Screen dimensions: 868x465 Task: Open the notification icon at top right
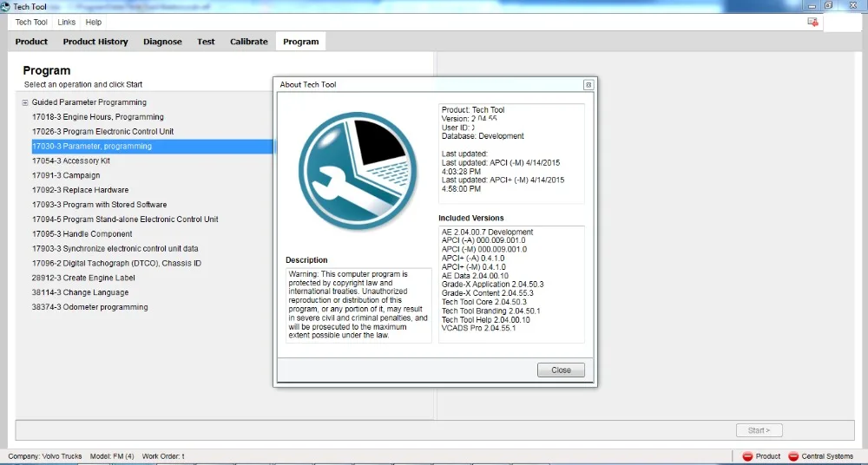(812, 22)
